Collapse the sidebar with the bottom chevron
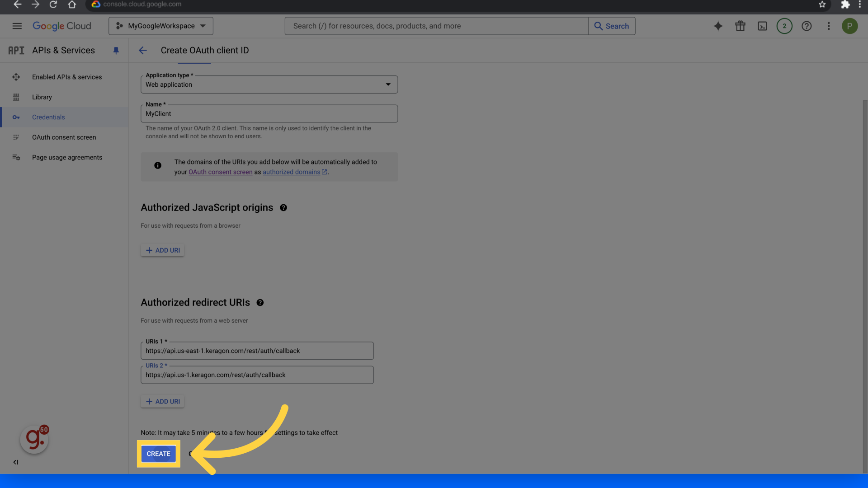This screenshot has height=488, width=868. [x=16, y=462]
